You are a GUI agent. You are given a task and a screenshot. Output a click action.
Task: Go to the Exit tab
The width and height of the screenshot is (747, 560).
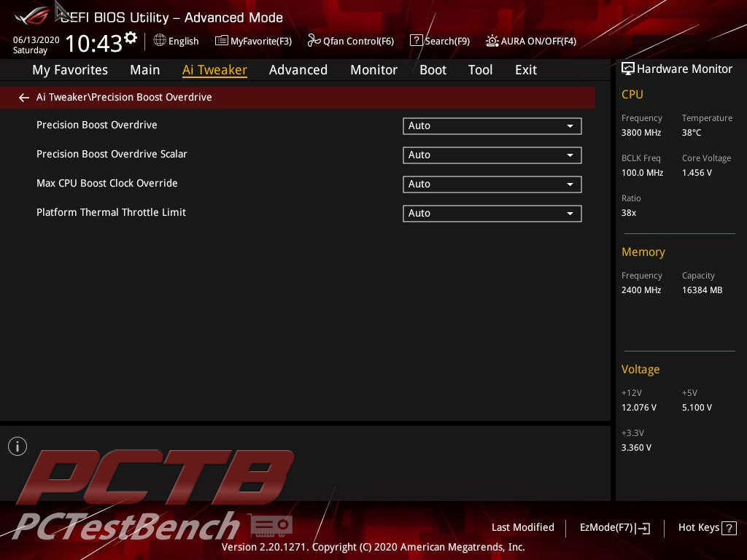pyautogui.click(x=526, y=70)
